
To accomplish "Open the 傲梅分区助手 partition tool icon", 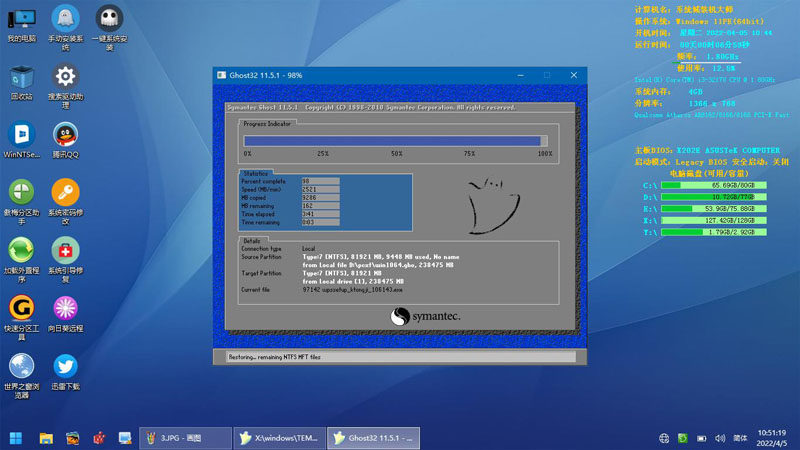I will [x=21, y=202].
